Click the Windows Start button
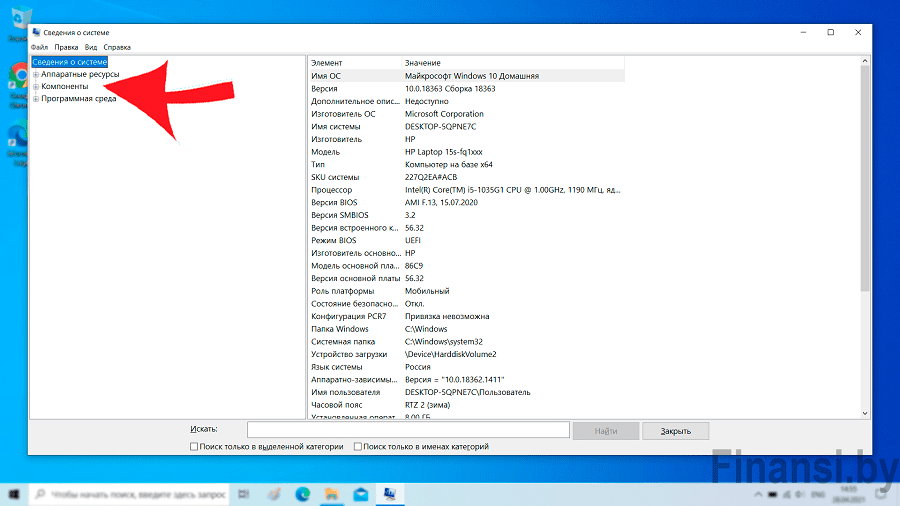 [14, 494]
